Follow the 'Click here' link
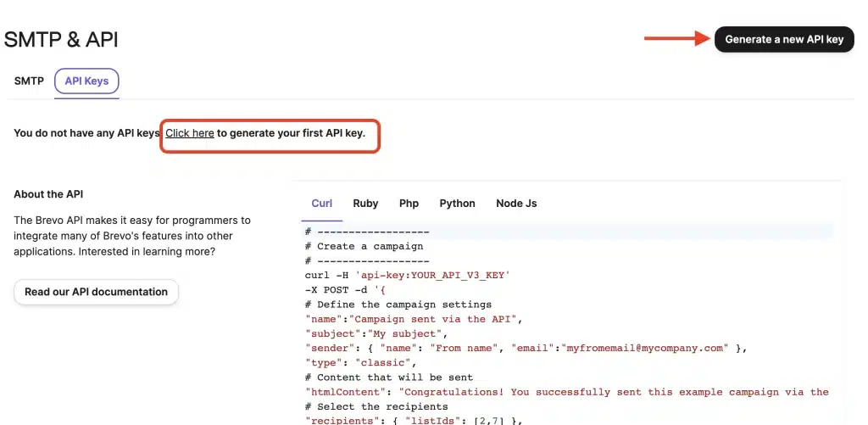 190,133
